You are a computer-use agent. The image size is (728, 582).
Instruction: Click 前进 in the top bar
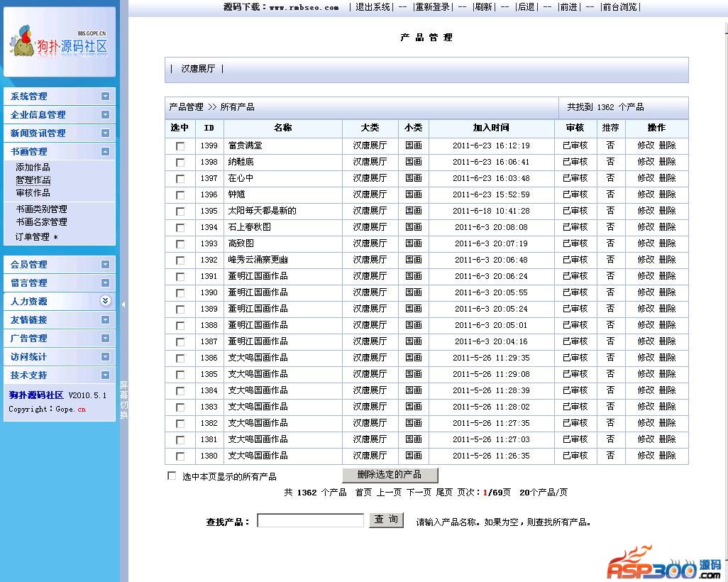tap(569, 7)
